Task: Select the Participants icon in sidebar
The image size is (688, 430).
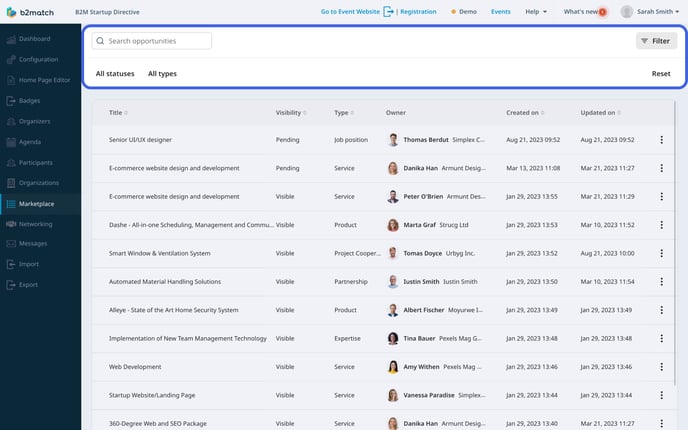Action: click(x=11, y=162)
